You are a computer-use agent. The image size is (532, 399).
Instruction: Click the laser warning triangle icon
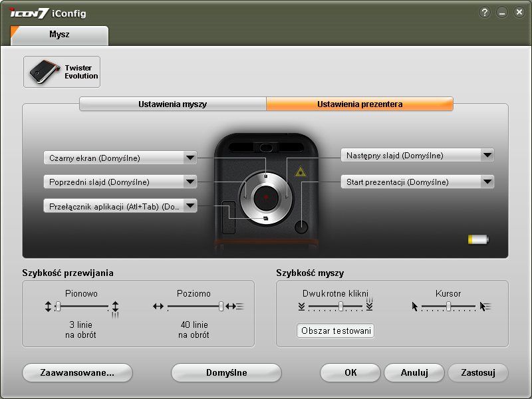pyautogui.click(x=301, y=172)
